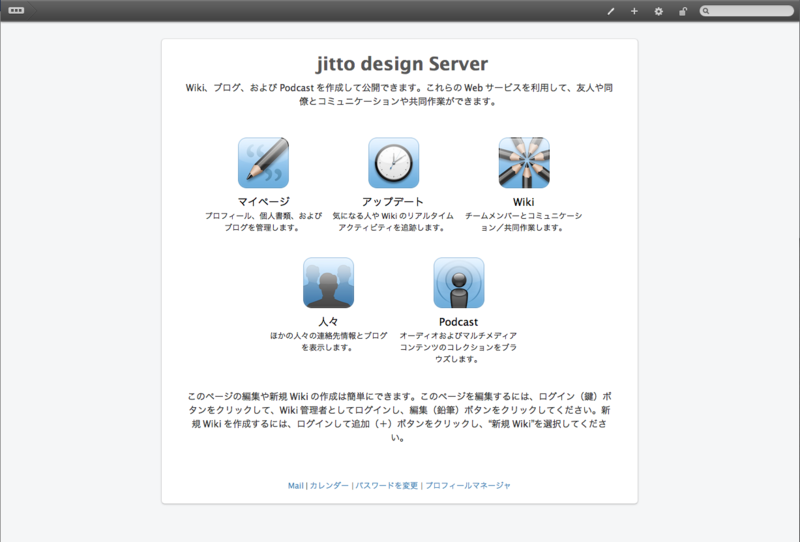This screenshot has width=800, height=542.
Task: Focus the search field in top bar
Action: point(746,11)
